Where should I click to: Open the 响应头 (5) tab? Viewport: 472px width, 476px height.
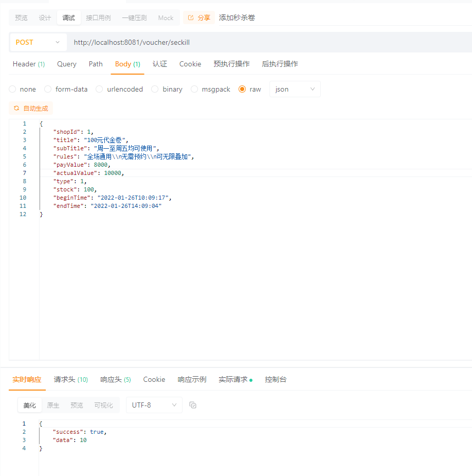(x=116, y=379)
